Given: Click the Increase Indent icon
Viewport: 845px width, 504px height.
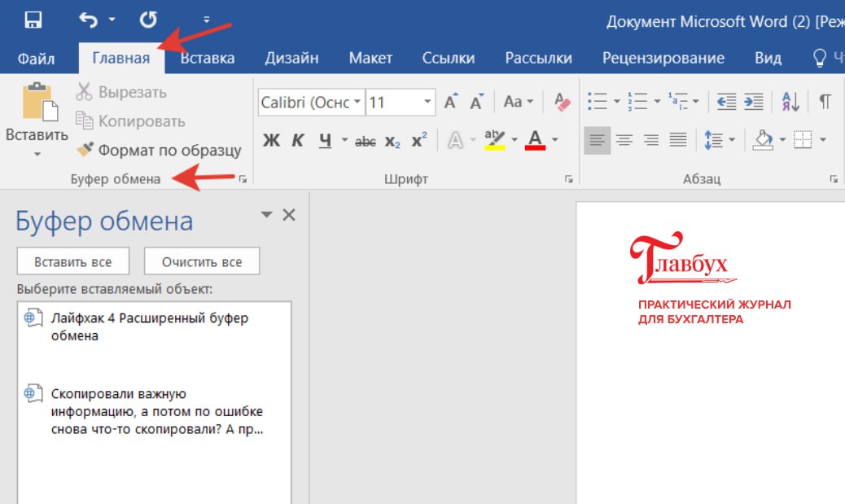Looking at the screenshot, I should [754, 102].
